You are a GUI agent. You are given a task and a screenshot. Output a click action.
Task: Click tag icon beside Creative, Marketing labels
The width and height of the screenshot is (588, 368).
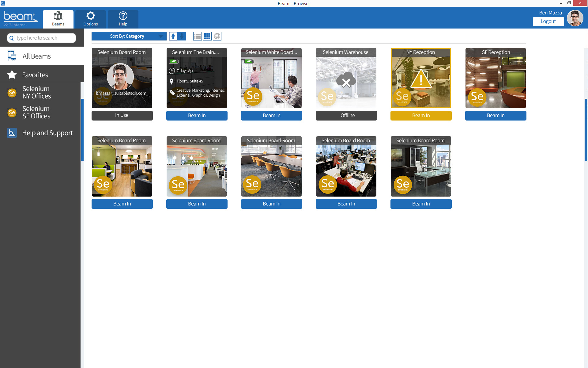coord(172,92)
